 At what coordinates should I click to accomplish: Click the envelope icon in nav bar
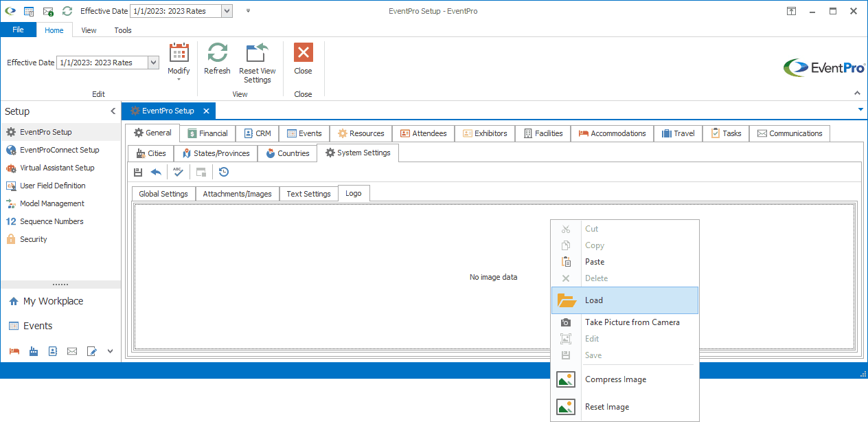point(72,351)
